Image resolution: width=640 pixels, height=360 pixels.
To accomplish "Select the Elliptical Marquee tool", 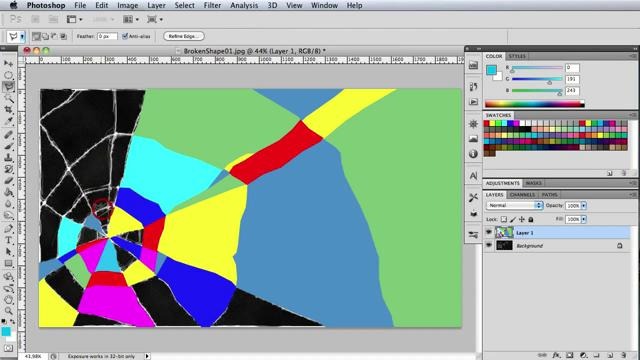I will 8,75.
